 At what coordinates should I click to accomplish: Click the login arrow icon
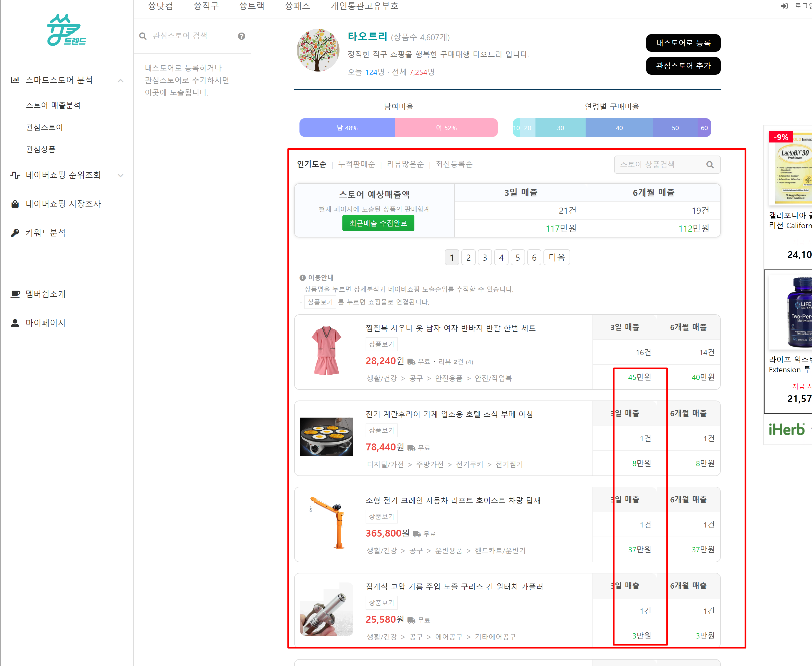784,6
